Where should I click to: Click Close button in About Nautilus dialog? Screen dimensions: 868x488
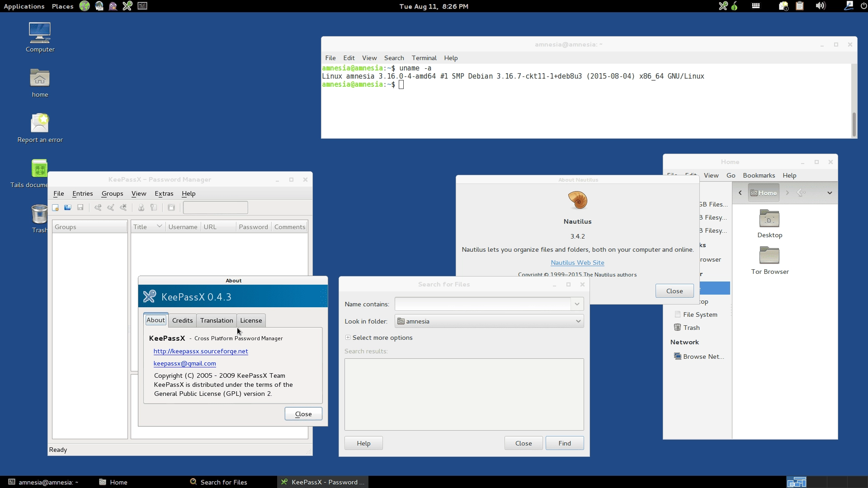[675, 291]
